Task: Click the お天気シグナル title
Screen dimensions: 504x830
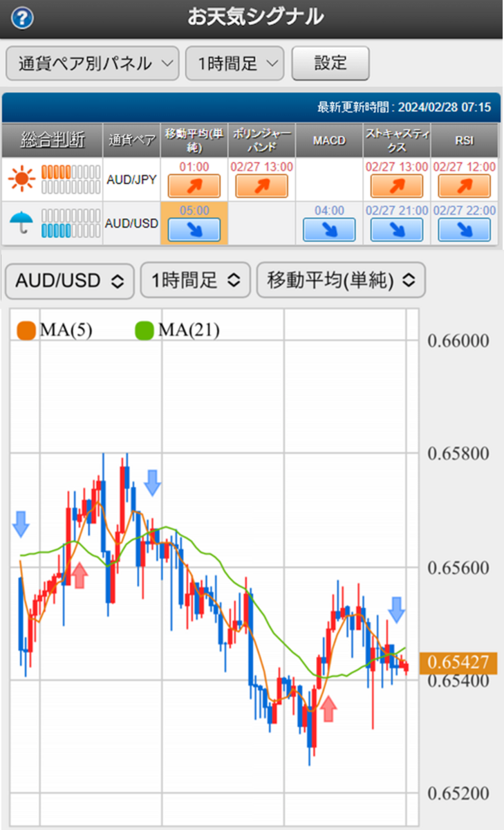Action: click(256, 17)
